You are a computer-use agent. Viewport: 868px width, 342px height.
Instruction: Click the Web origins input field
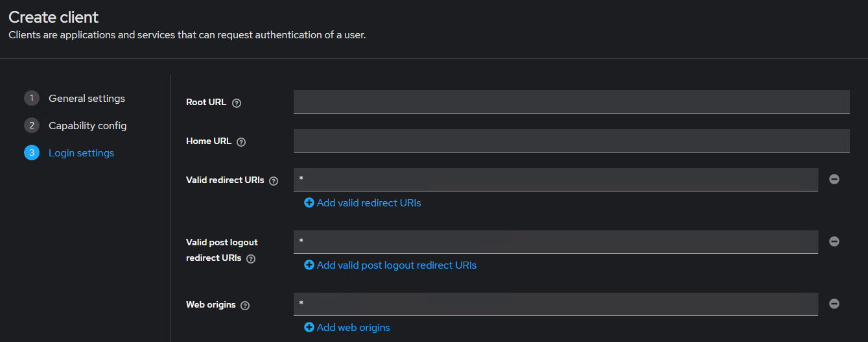pyautogui.click(x=556, y=304)
